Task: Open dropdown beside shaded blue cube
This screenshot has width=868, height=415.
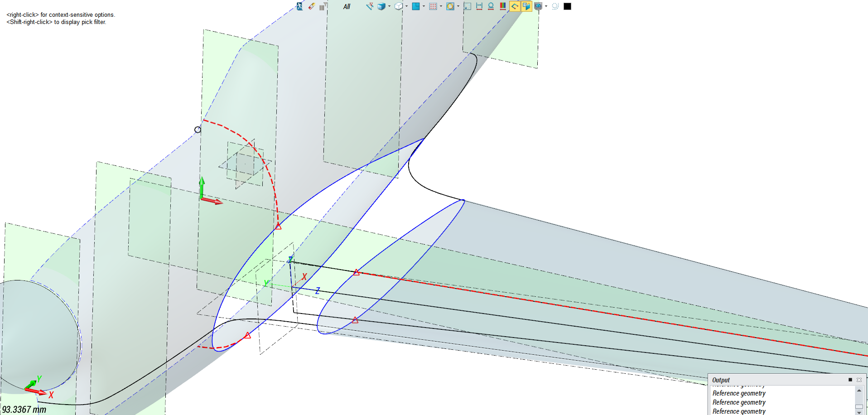Action: (x=389, y=6)
